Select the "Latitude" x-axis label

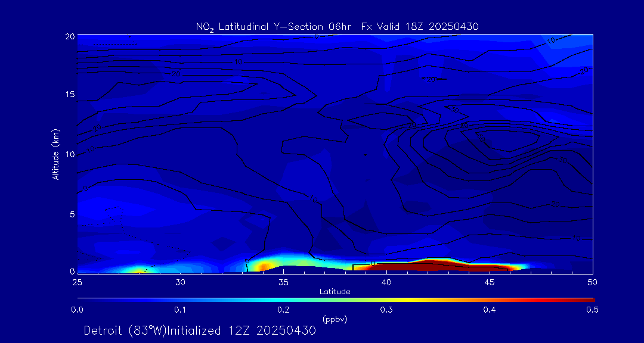tap(335, 292)
